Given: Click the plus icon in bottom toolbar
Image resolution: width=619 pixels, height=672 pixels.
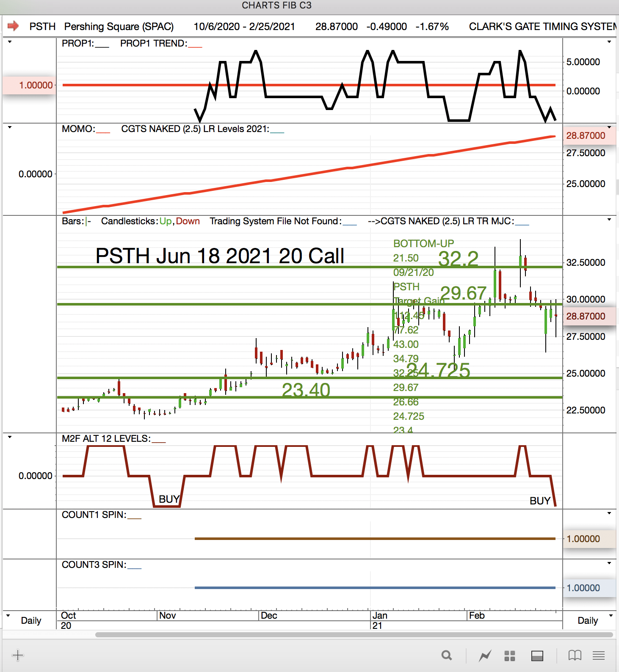Looking at the screenshot, I should coord(18,655).
